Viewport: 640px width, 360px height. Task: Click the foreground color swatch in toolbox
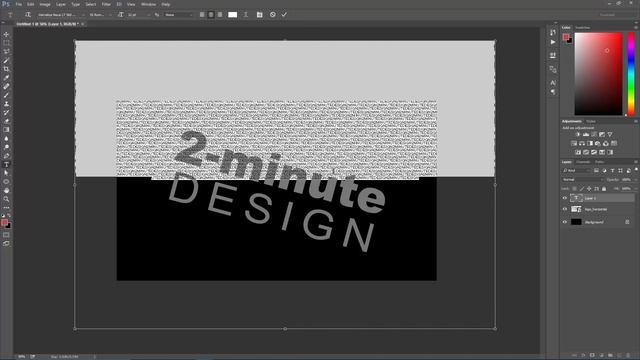point(4,222)
